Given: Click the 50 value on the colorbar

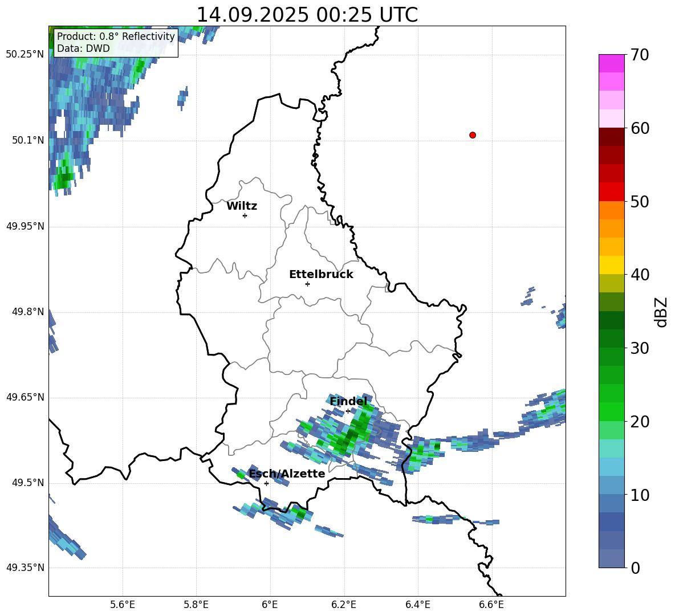Looking at the screenshot, I should [640, 202].
